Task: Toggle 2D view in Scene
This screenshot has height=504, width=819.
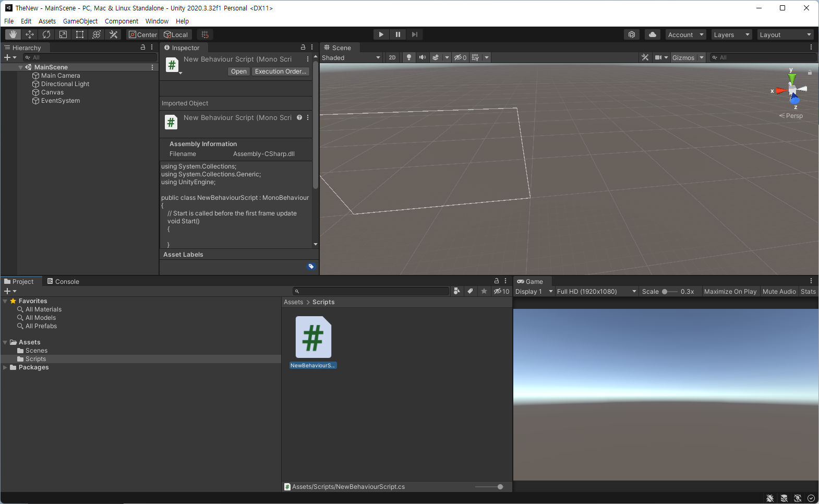Action: [392, 57]
